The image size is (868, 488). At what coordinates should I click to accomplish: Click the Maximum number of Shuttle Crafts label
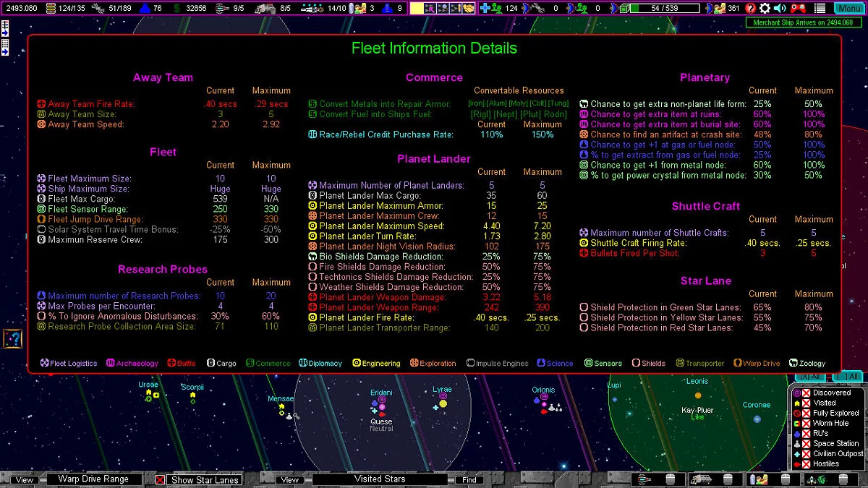click(660, 233)
